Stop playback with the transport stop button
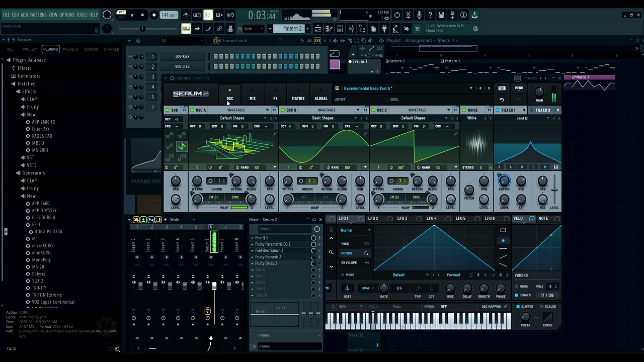The width and height of the screenshot is (644, 362). click(142, 15)
